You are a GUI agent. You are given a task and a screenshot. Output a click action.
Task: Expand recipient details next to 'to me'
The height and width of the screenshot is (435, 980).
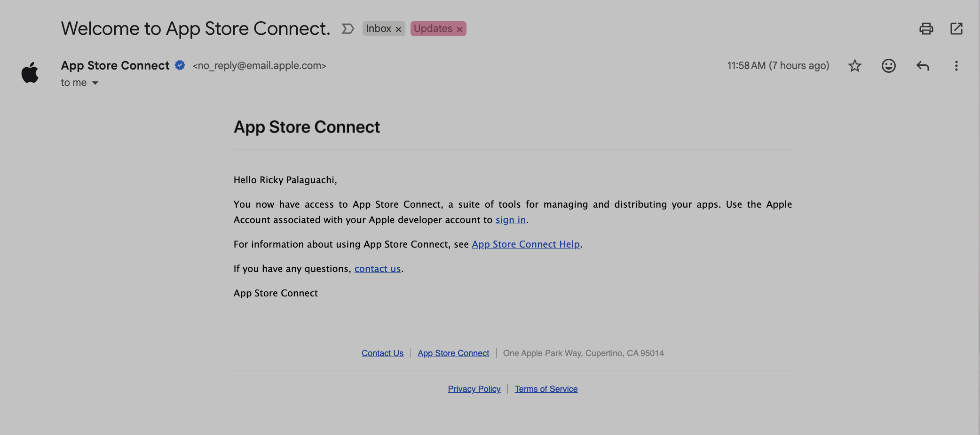[95, 83]
